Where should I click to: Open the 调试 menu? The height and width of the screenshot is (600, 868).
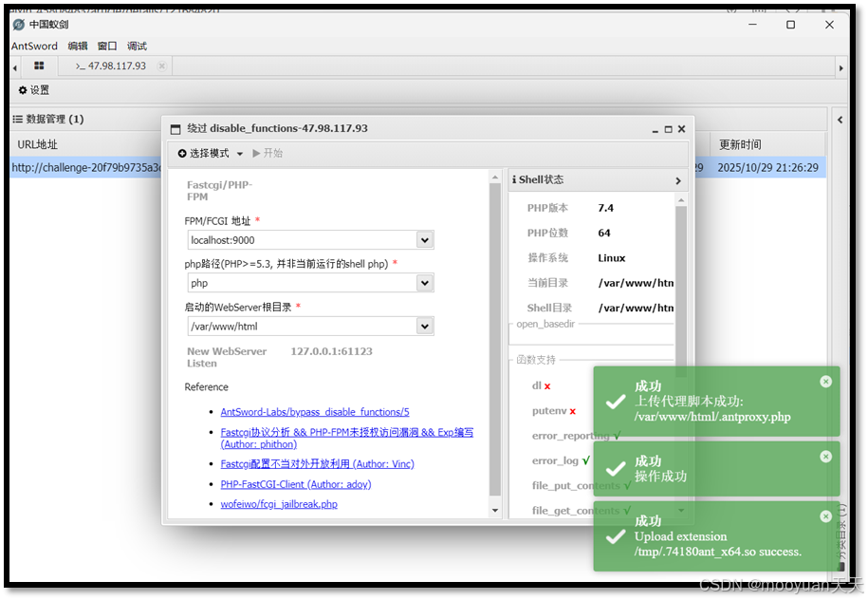pyautogui.click(x=137, y=46)
